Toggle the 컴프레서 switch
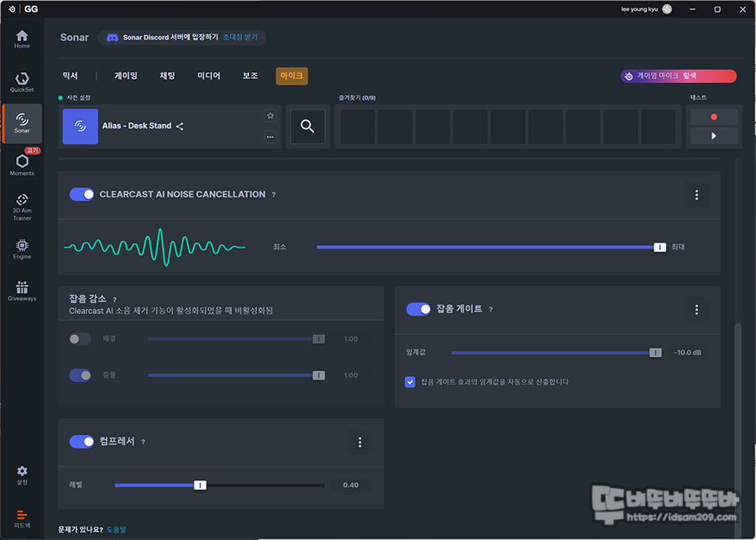 (81, 442)
